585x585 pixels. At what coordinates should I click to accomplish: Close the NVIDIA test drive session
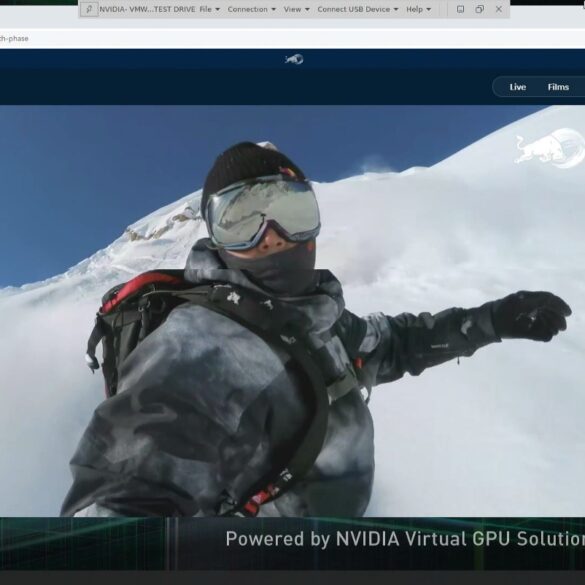(499, 9)
